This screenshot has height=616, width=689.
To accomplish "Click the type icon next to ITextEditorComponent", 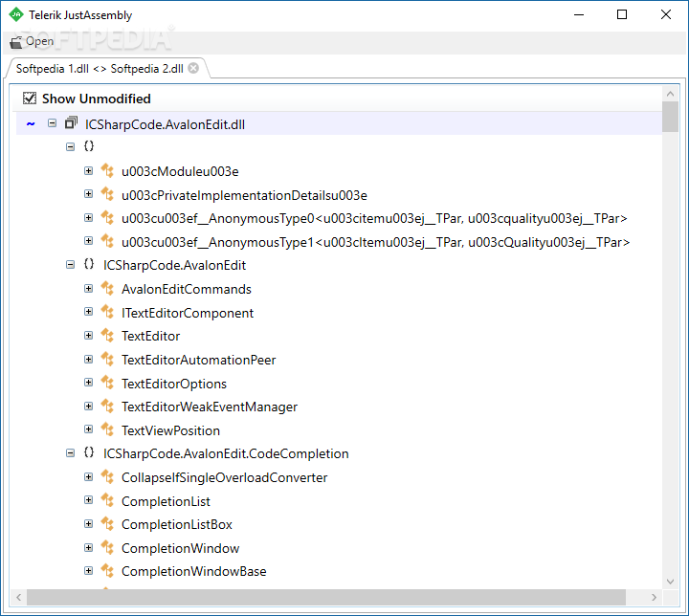I will (107, 312).
